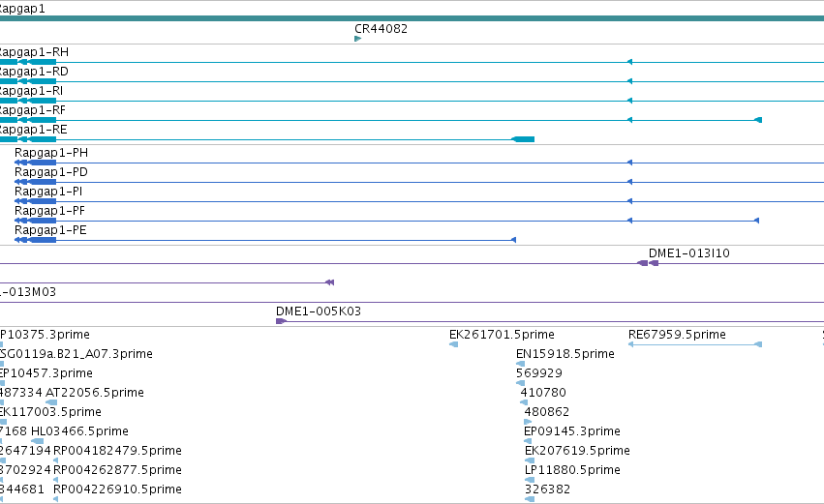Select the HL03466.5prime EST label

[79, 431]
